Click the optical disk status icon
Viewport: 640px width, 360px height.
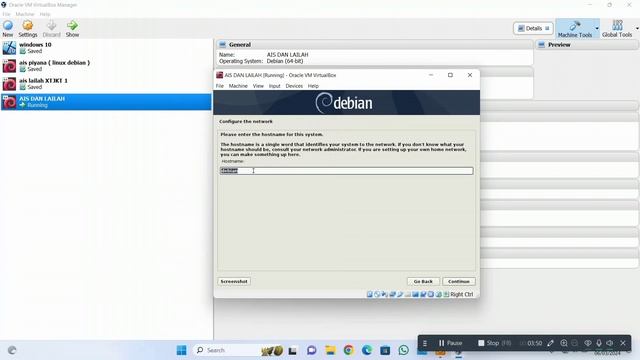click(377, 294)
